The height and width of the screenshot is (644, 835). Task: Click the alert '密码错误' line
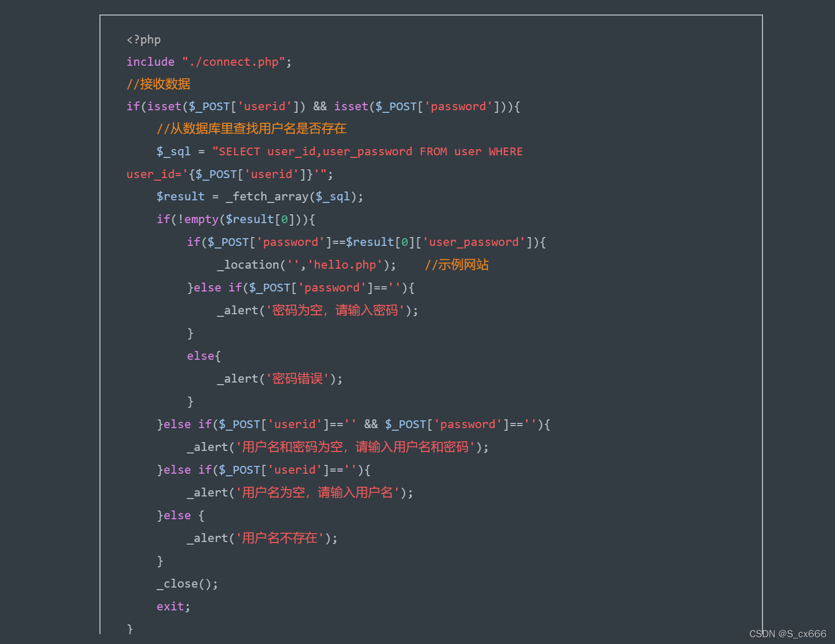(x=280, y=379)
